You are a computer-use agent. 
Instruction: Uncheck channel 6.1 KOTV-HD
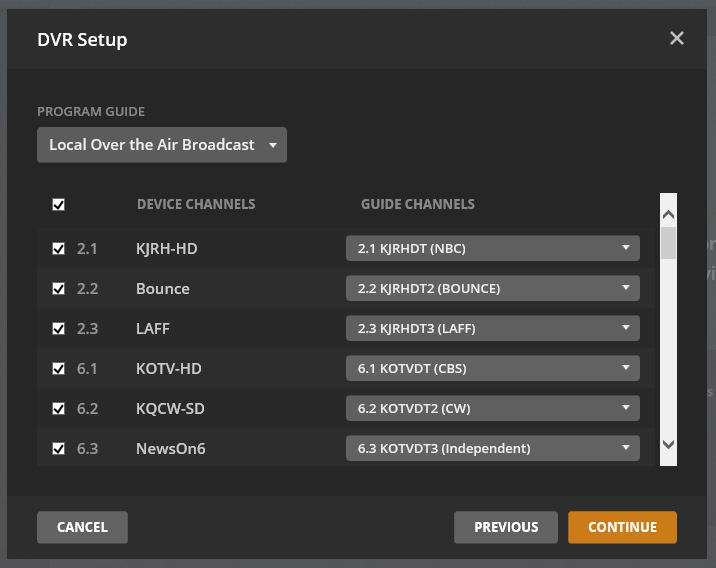(x=59, y=368)
